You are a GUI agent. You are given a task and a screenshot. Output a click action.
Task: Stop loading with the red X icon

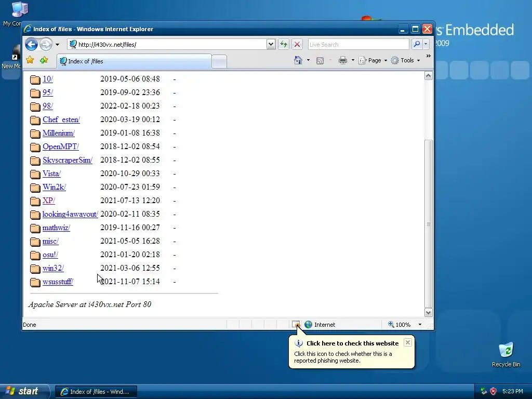(x=297, y=44)
